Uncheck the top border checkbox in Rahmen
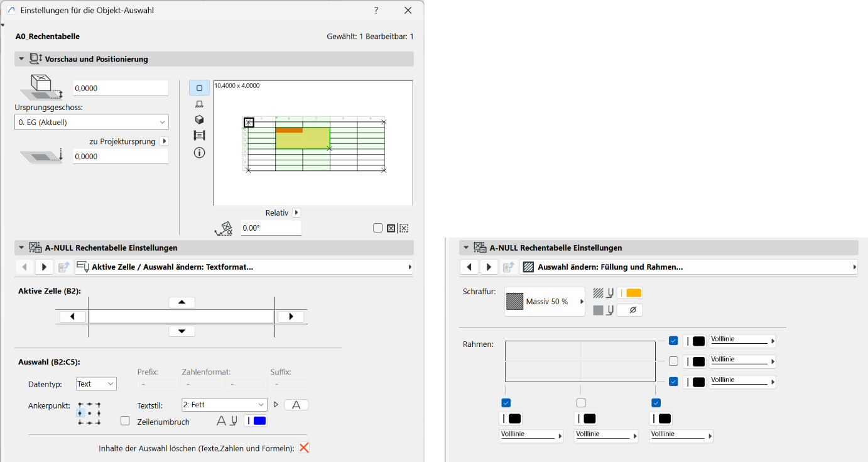The width and height of the screenshot is (868, 462). coord(673,341)
